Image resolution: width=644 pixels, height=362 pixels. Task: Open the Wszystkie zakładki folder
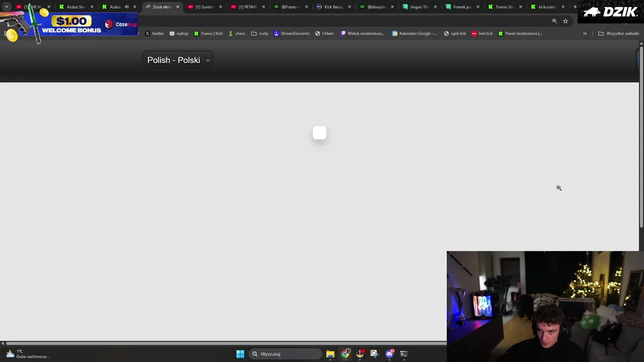(x=618, y=34)
